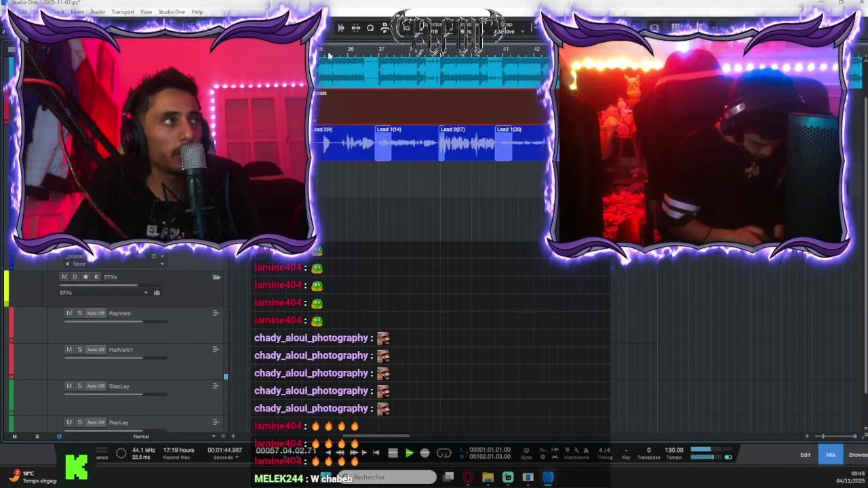Click Auto: Off on RapLay track
The width and height of the screenshot is (868, 488).
(96, 422)
